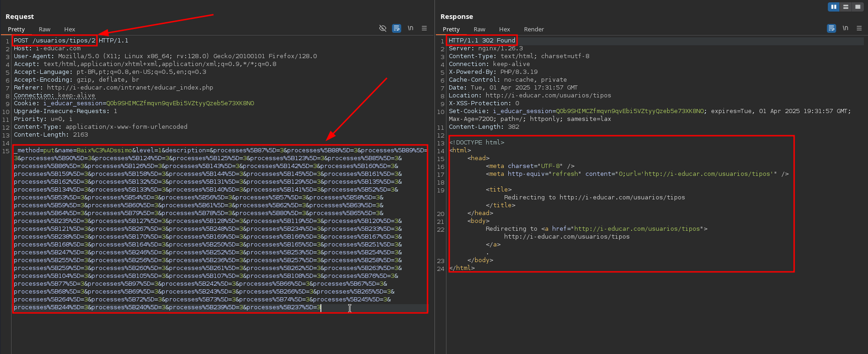
Task: Click the response 'Date: Tue, 01 Apr 2025' header
Action: pos(513,87)
